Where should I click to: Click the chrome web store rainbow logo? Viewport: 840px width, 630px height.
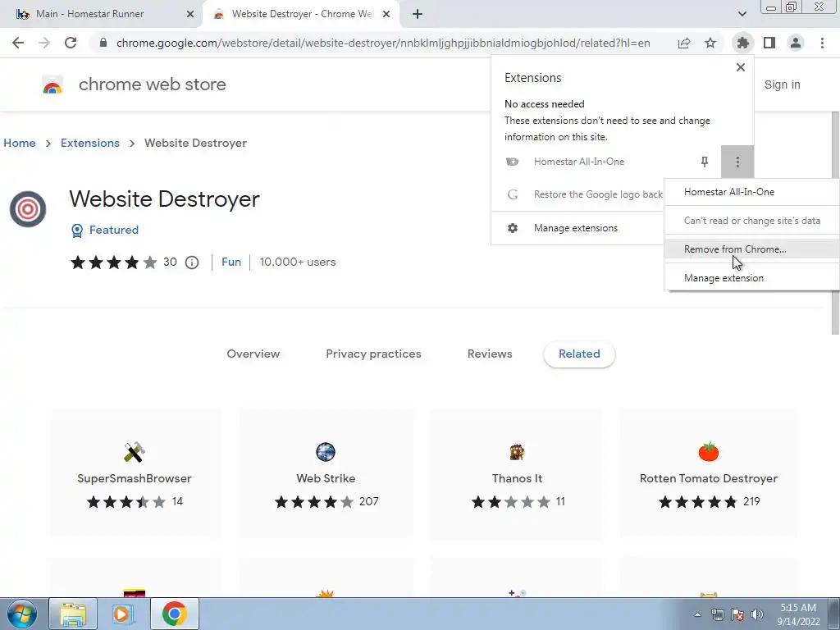click(x=52, y=84)
